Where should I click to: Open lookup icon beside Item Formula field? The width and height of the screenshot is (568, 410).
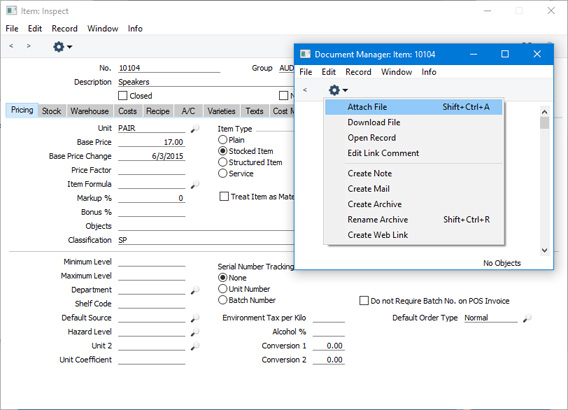(x=195, y=184)
